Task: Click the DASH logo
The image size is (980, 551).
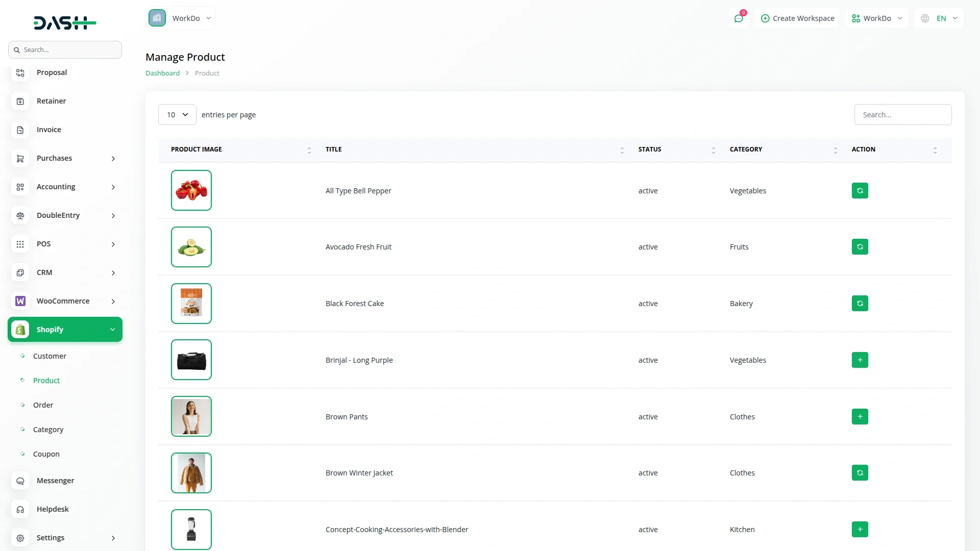Action: click(65, 23)
